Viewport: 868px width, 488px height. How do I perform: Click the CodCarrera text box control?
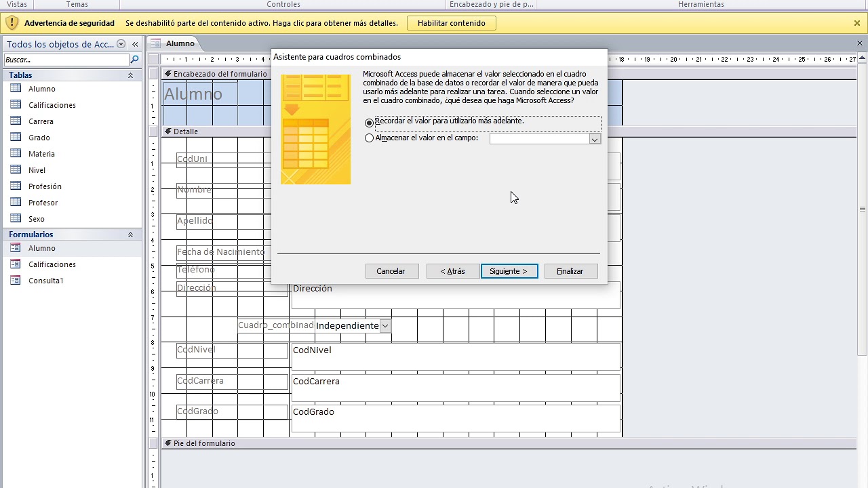pyautogui.click(x=456, y=388)
